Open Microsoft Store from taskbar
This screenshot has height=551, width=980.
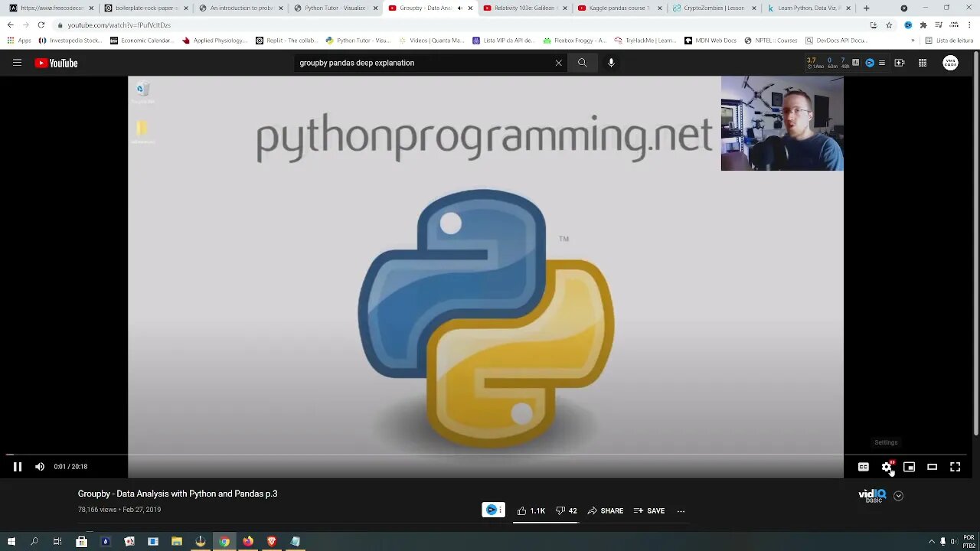[x=81, y=541]
